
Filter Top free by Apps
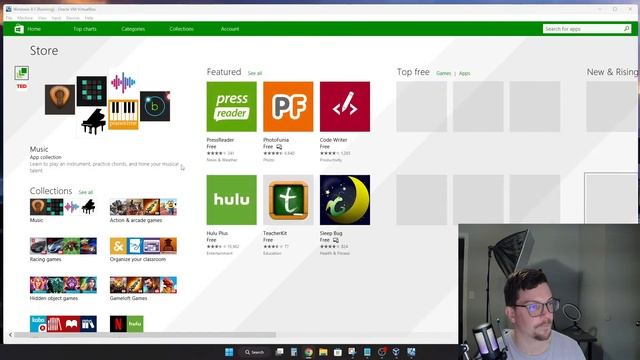[464, 73]
